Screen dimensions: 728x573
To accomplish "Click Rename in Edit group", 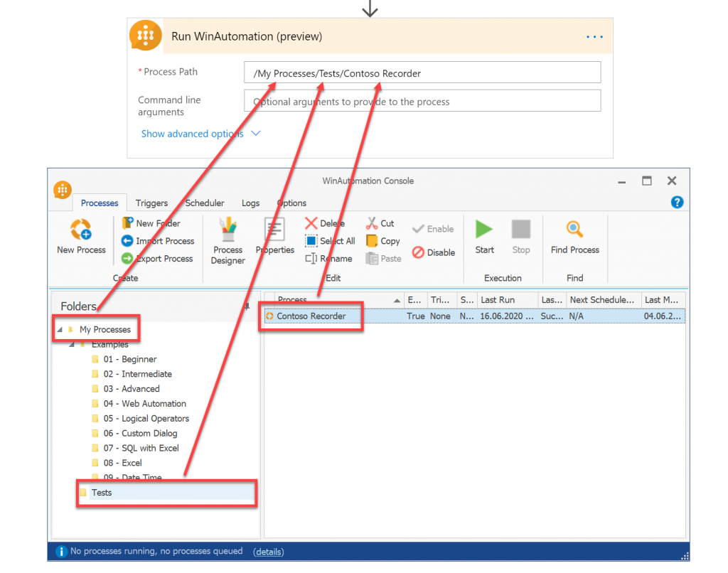I will tap(328, 259).
